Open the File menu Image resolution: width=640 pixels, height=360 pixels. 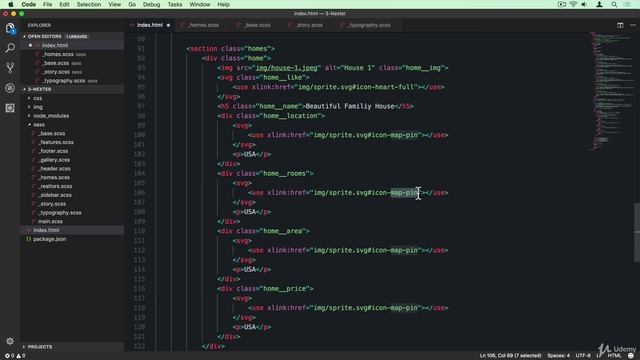coord(47,4)
